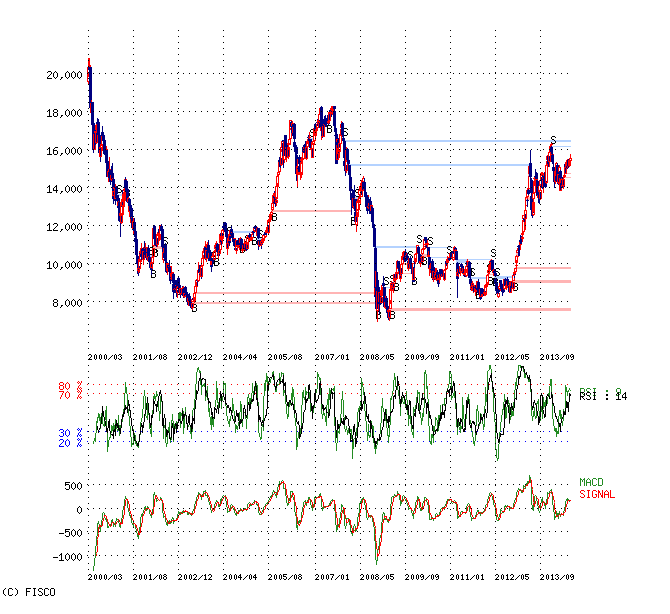Select 2005/08 date under the price chart
Image resolution: width=670 pixels, height=614 pixels.
(285, 357)
